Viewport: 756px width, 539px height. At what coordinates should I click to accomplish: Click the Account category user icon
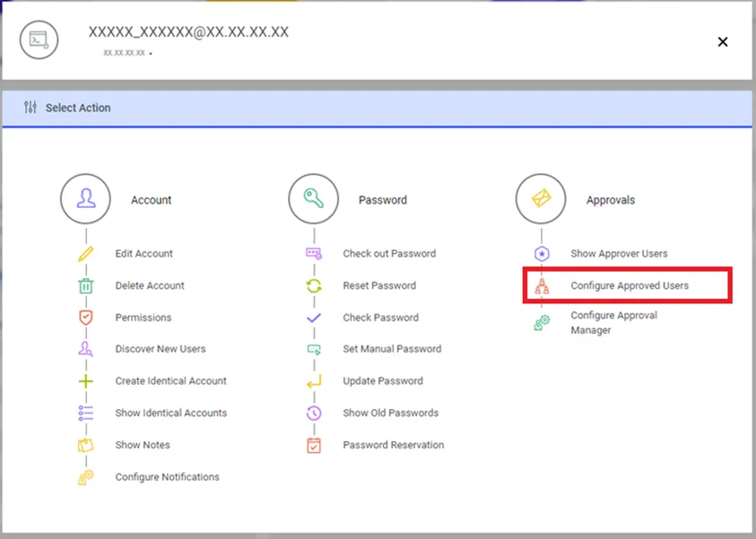pyautogui.click(x=86, y=198)
